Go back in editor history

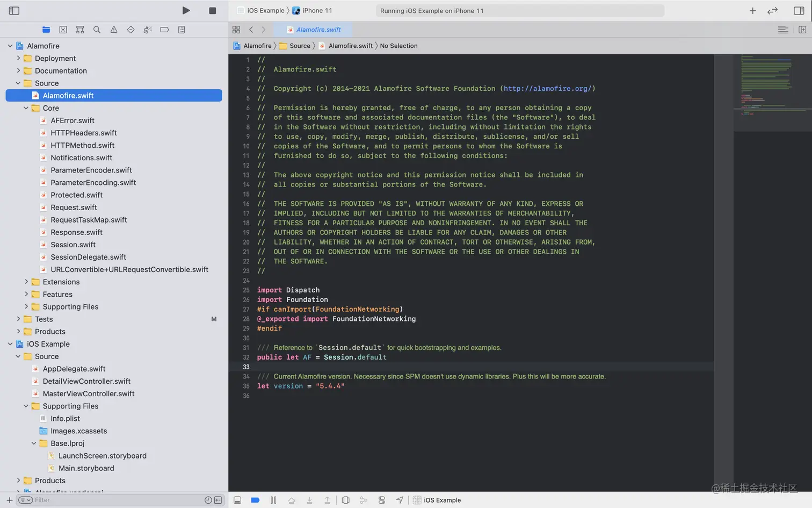[x=251, y=30]
